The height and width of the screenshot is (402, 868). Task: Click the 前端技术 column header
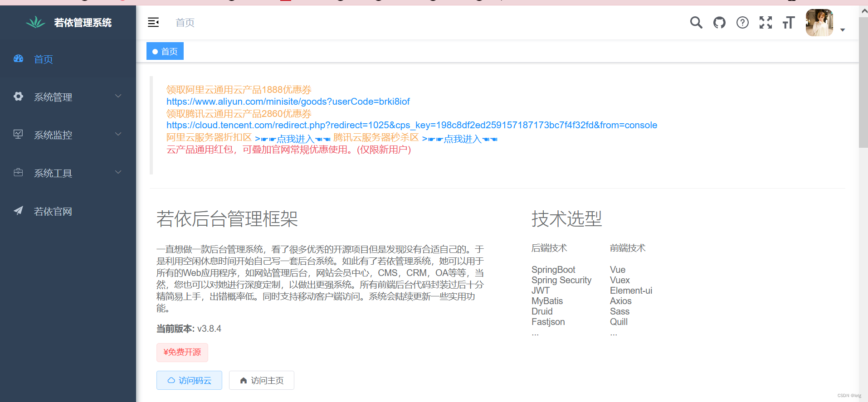628,248
